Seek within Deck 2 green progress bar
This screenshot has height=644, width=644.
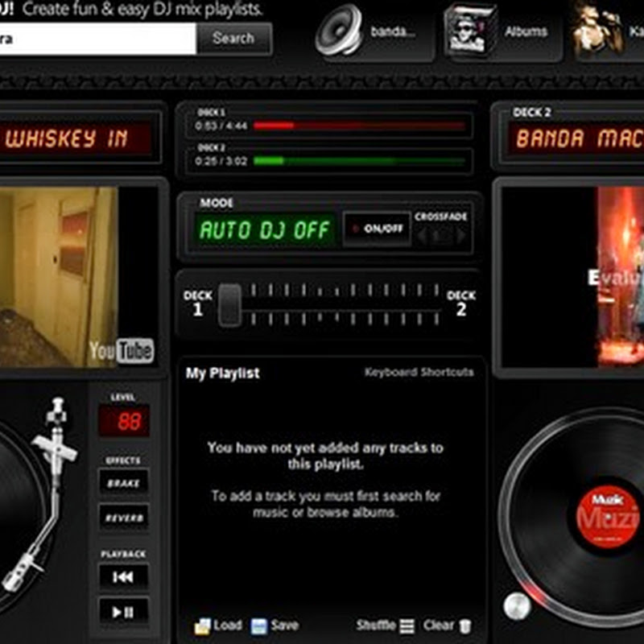(359, 160)
